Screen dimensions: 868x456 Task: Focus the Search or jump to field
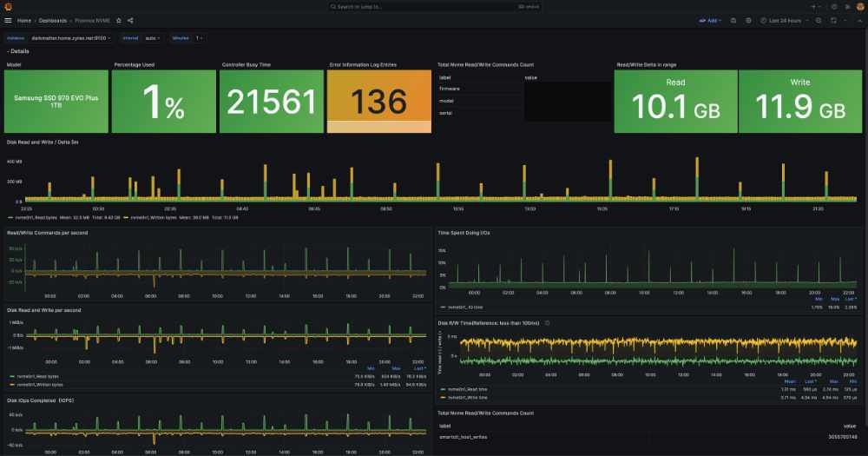point(435,7)
